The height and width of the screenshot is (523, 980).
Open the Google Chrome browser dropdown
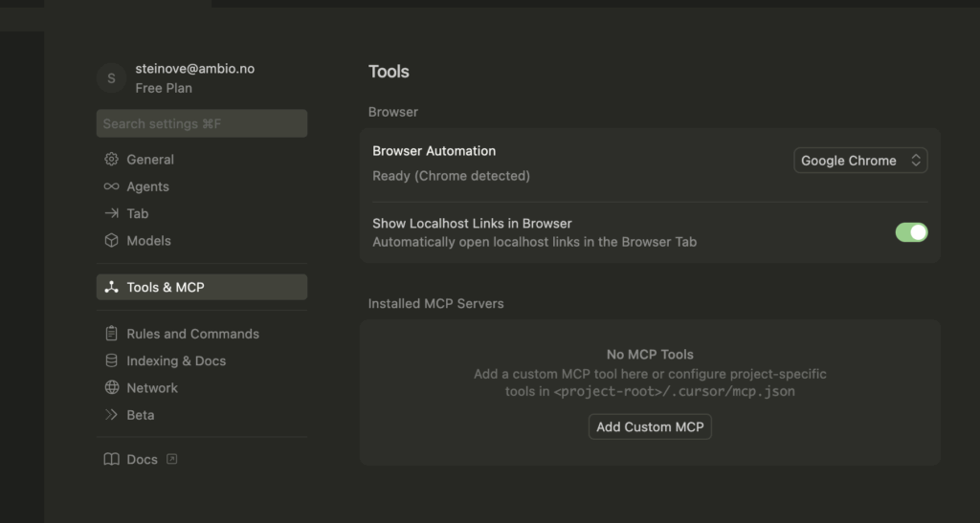pos(859,161)
